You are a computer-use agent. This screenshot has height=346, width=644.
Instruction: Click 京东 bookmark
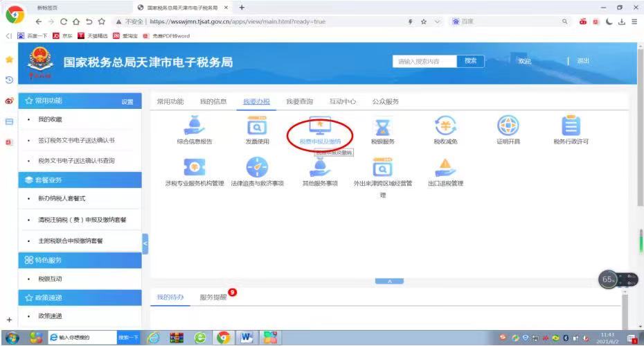click(x=62, y=36)
